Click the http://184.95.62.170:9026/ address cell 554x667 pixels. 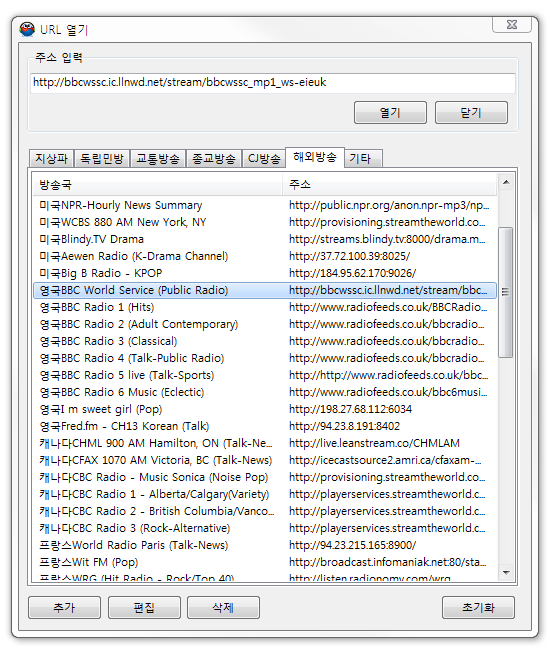pos(352,274)
